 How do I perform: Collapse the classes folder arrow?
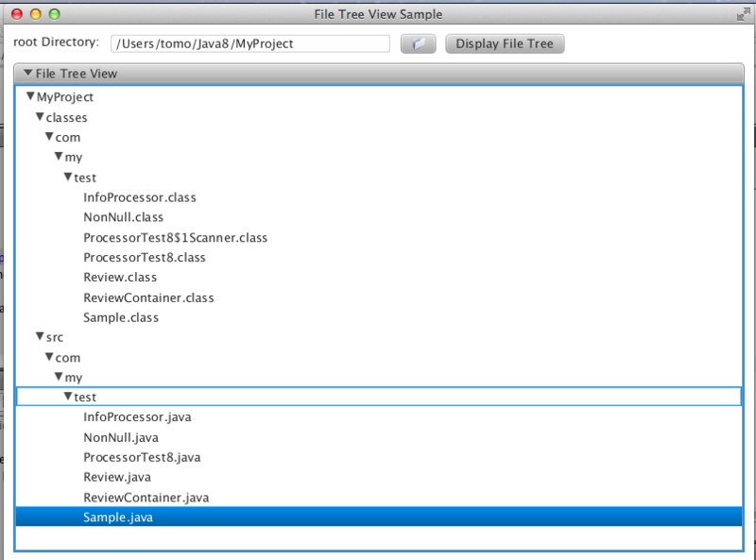(x=40, y=116)
